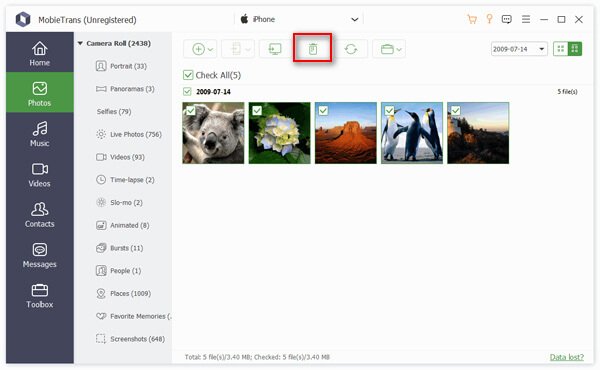Select the desert rock photo thumbnail
The width and height of the screenshot is (600, 370).
point(346,133)
